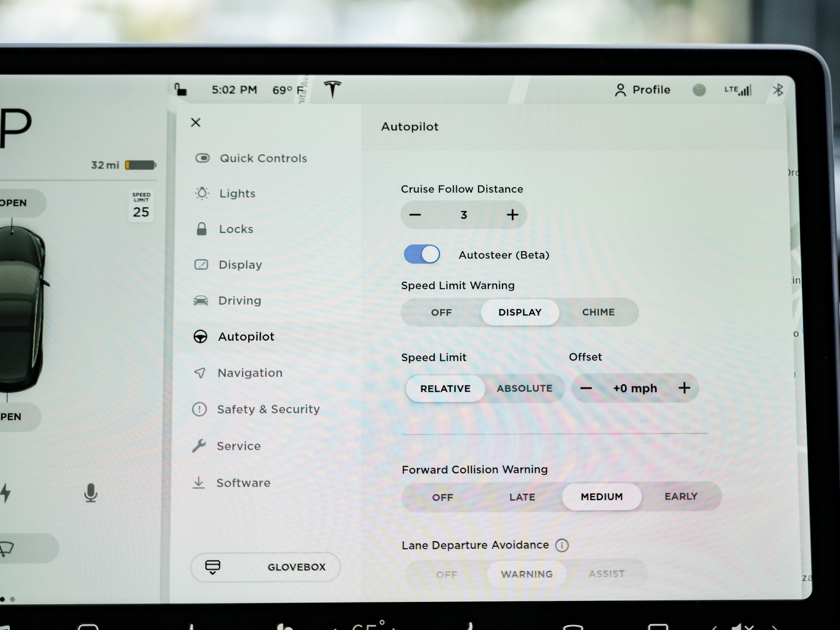This screenshot has height=630, width=840.
Task: Tap the speed limit 25 sign
Action: [141, 206]
